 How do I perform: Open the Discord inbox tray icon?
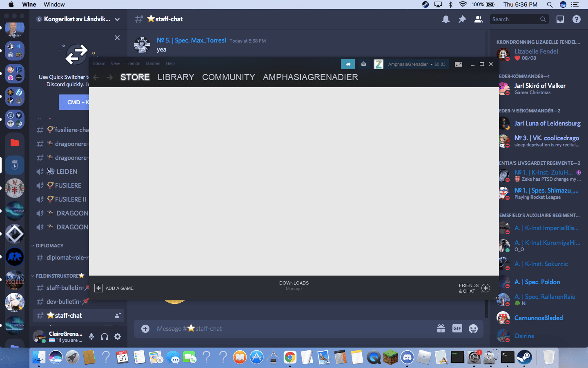[x=560, y=19]
